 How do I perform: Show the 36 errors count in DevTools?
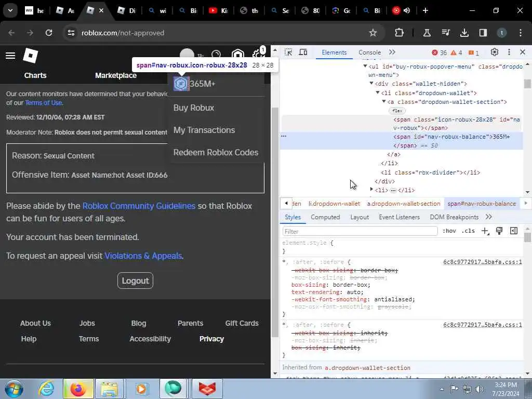(439, 52)
